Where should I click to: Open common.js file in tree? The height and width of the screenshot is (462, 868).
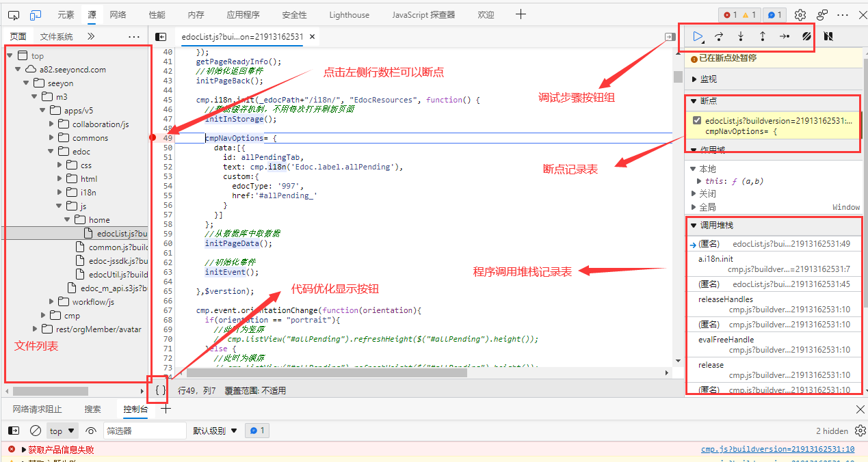(x=111, y=247)
